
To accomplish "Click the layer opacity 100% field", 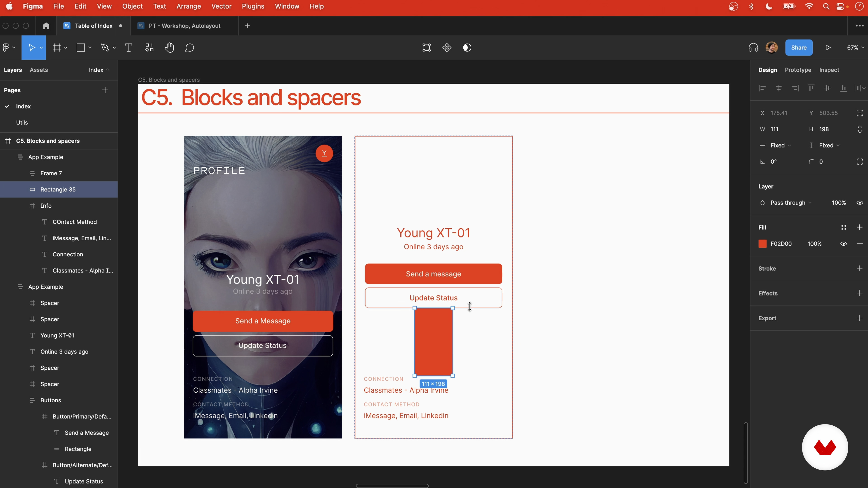I will [x=839, y=203].
